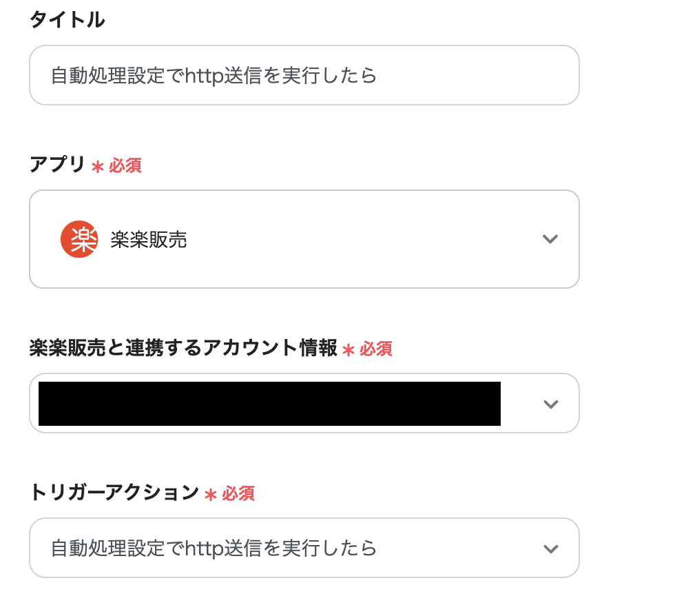The image size is (697, 616).
Task: Click the アプリ field label
Action: 57,165
